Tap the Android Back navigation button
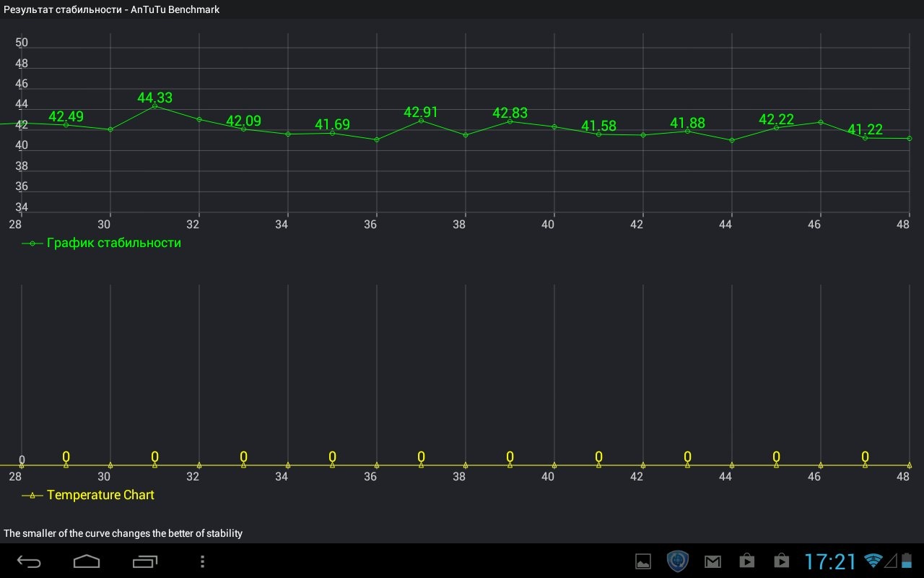This screenshot has width=924, height=578. pyautogui.click(x=30, y=561)
